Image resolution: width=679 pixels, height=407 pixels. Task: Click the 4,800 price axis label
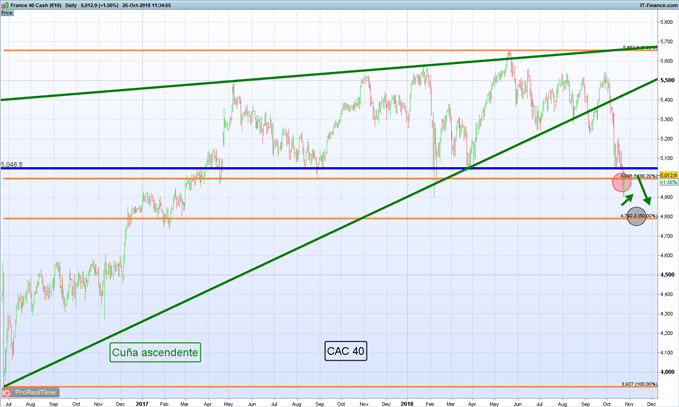[x=667, y=216]
